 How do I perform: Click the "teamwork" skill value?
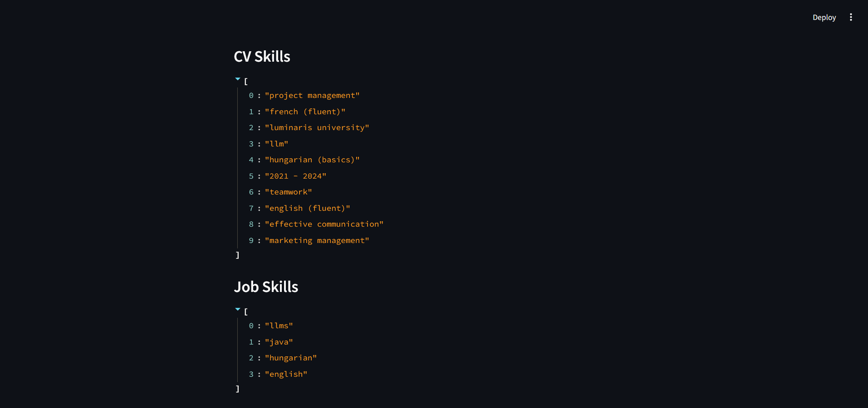(x=288, y=192)
